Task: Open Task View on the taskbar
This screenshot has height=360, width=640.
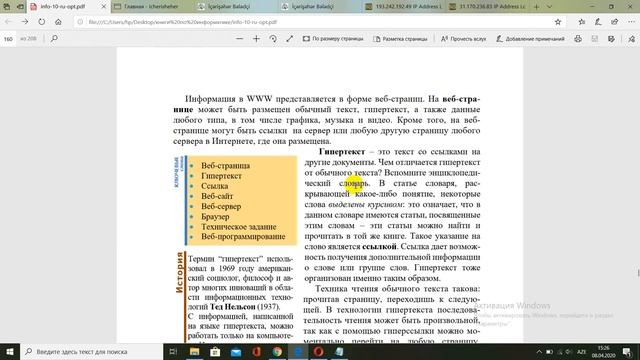Action: click(x=173, y=351)
